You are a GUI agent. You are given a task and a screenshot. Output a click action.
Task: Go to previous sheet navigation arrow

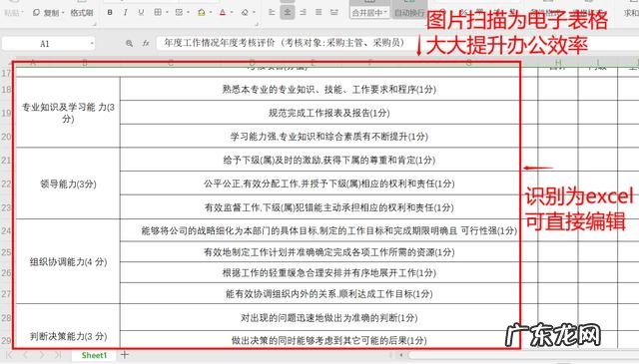click(25, 355)
